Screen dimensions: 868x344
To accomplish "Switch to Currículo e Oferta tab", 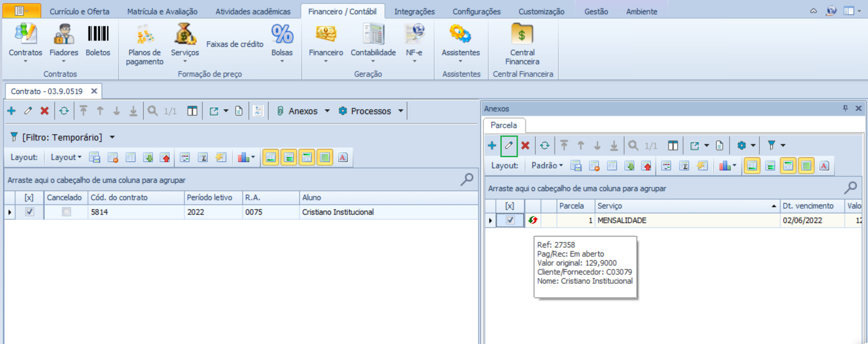I will click(x=80, y=12).
